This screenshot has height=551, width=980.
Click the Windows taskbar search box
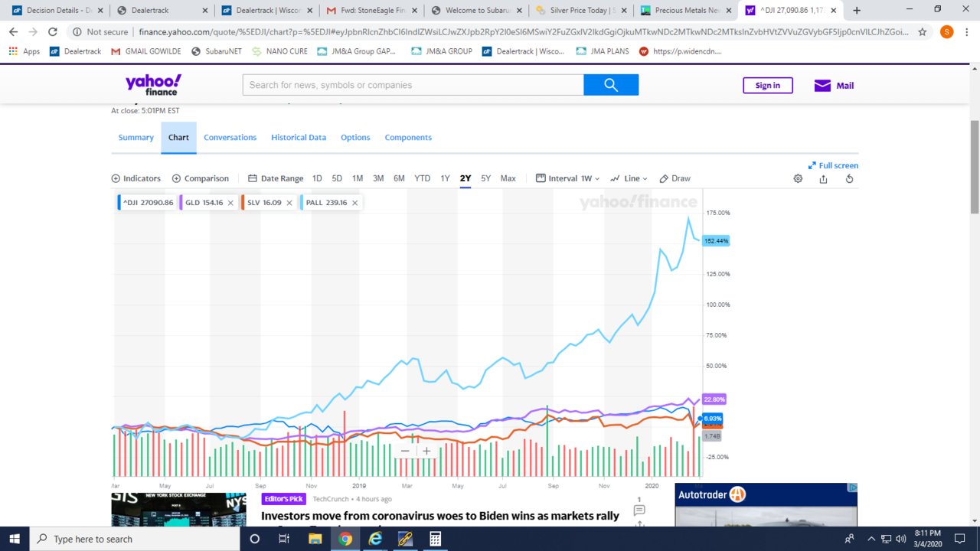(136, 539)
